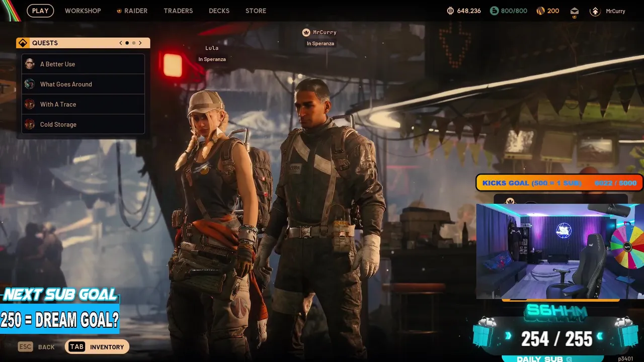
Task: Open the A Better Use quest
Action: pyautogui.click(x=83, y=64)
